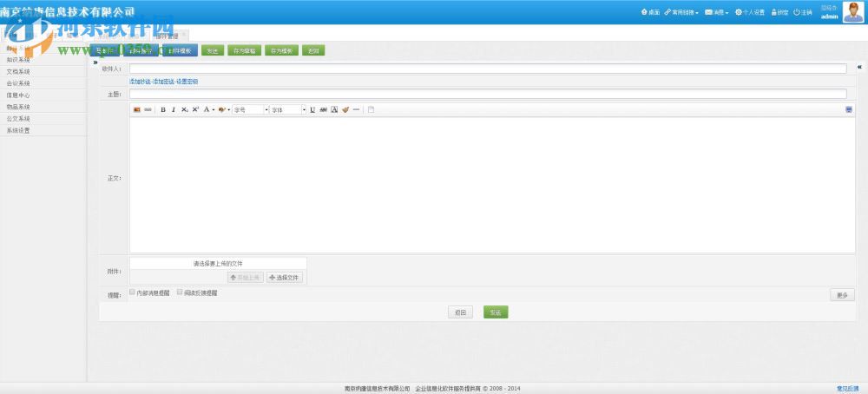Open 个人设置 personal settings
868x394 pixels.
click(750, 12)
